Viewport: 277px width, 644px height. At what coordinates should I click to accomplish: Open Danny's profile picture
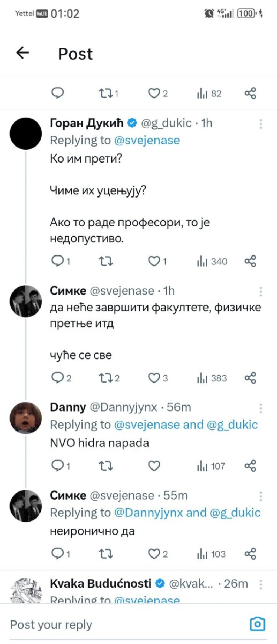tap(26, 418)
